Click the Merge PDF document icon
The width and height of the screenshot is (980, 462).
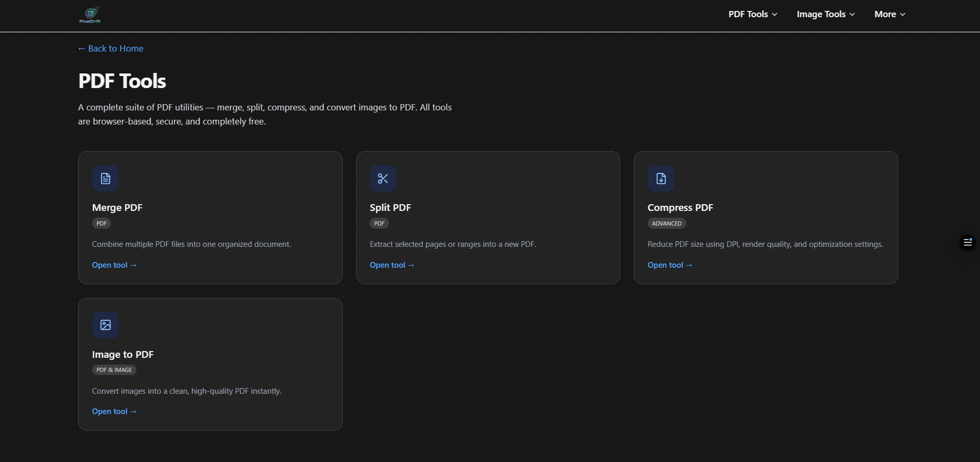105,179
